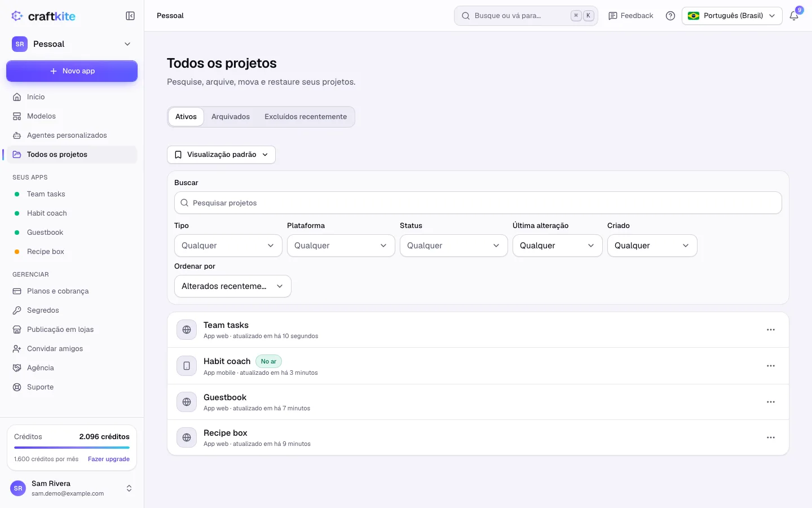The width and height of the screenshot is (812, 508).
Task: Click the Pessoal breadcrumb in top bar
Action: [x=170, y=16]
